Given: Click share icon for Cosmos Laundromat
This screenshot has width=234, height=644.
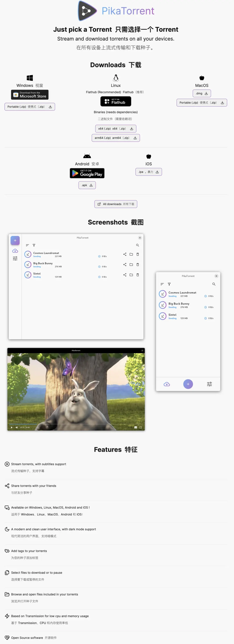Looking at the screenshot, I should [125, 254].
